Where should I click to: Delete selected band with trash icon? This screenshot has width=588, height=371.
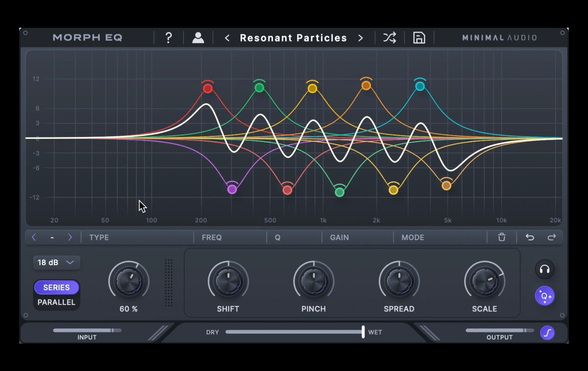501,237
